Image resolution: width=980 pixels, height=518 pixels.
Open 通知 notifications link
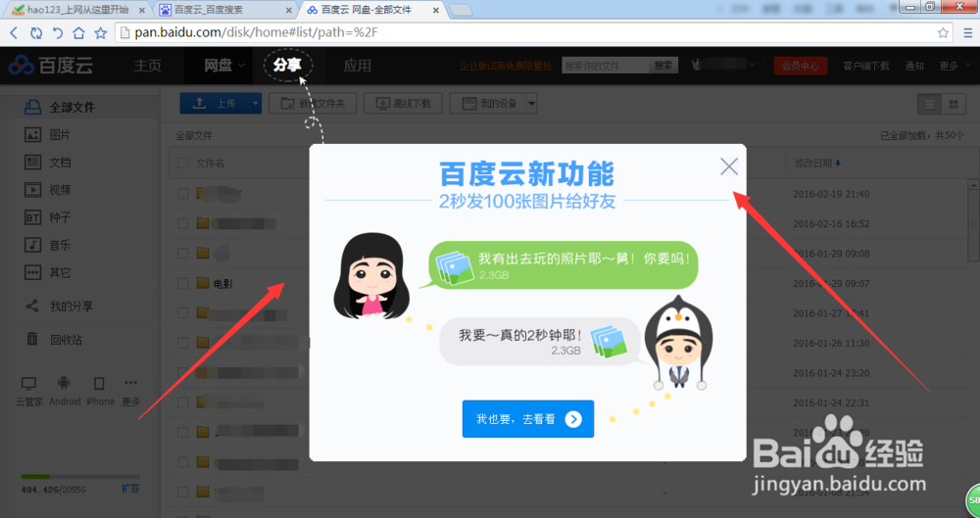[x=914, y=66]
